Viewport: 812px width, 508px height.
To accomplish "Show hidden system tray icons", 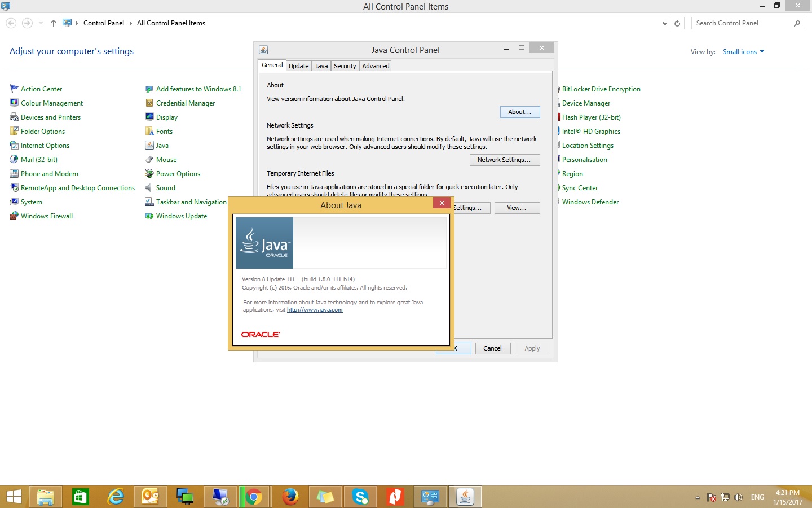I will (x=698, y=497).
